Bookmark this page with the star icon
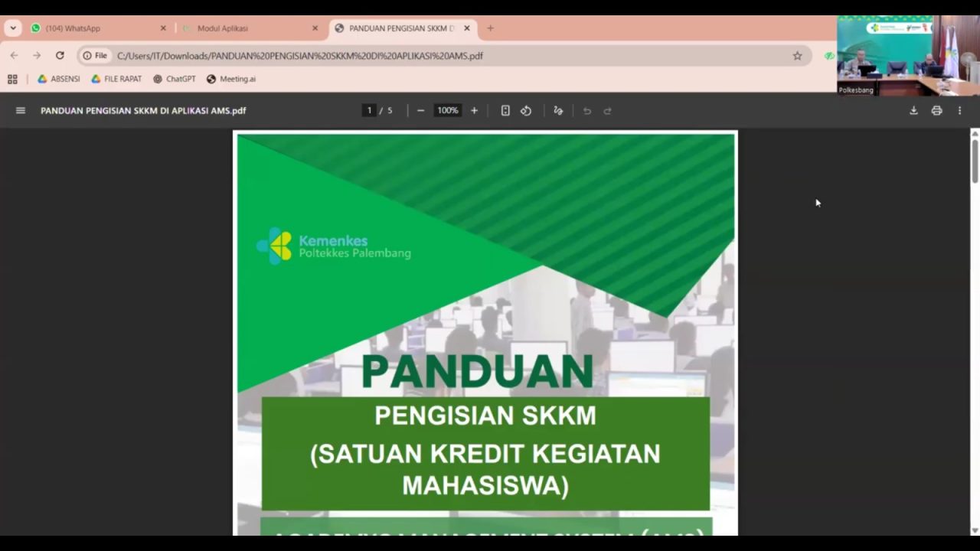The height and width of the screenshot is (551, 980). click(797, 56)
